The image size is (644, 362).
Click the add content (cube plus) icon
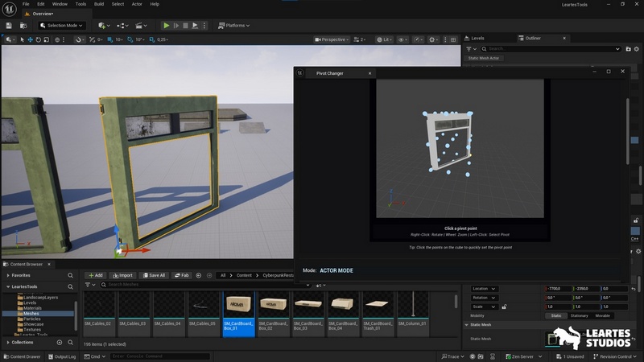[103, 25]
